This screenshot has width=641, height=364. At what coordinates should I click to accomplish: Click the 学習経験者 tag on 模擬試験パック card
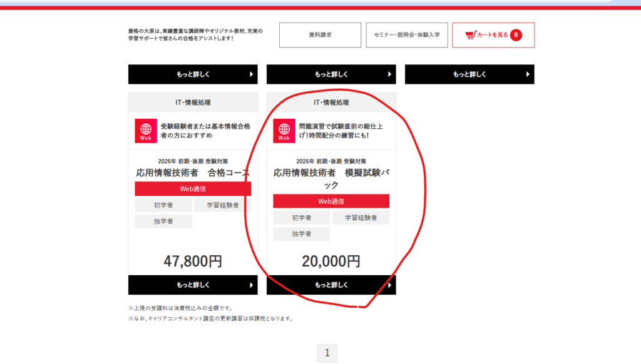coord(361,218)
